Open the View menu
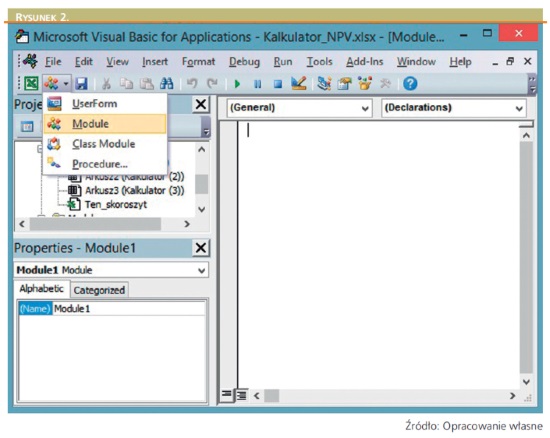 point(117,62)
